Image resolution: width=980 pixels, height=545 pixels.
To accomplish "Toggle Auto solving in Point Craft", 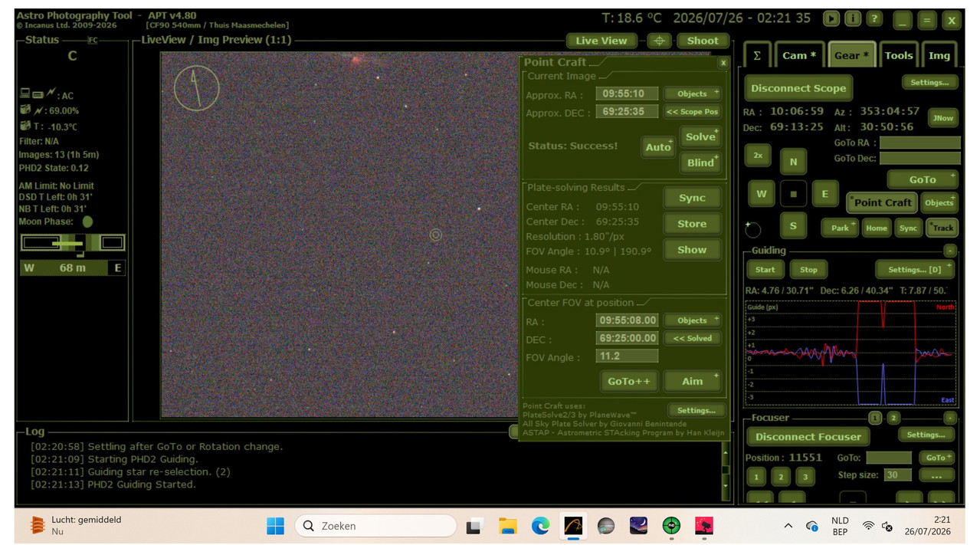I will [x=658, y=146].
